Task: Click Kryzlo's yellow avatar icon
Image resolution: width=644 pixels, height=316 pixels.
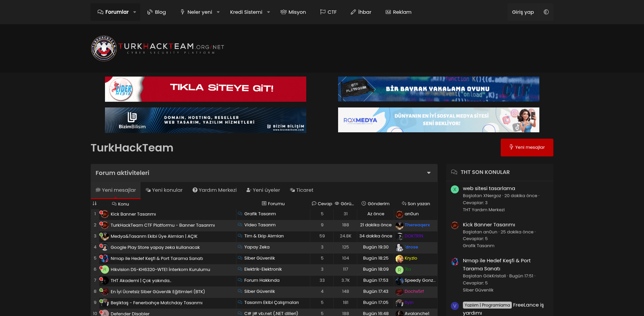Action: pos(399,259)
